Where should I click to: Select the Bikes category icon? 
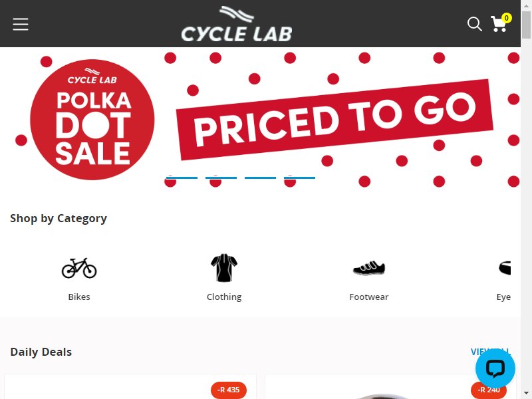point(79,268)
